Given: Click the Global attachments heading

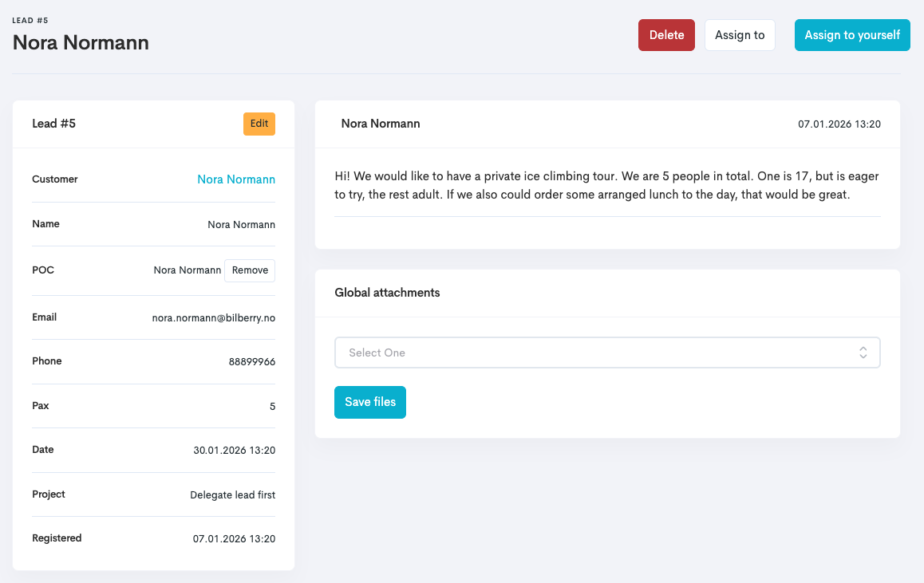Looking at the screenshot, I should (387, 293).
